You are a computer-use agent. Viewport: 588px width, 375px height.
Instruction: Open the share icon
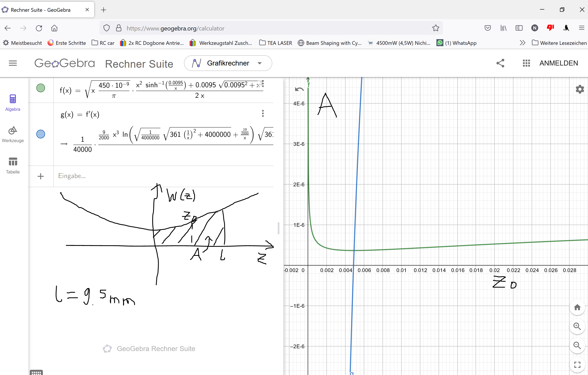click(x=500, y=63)
